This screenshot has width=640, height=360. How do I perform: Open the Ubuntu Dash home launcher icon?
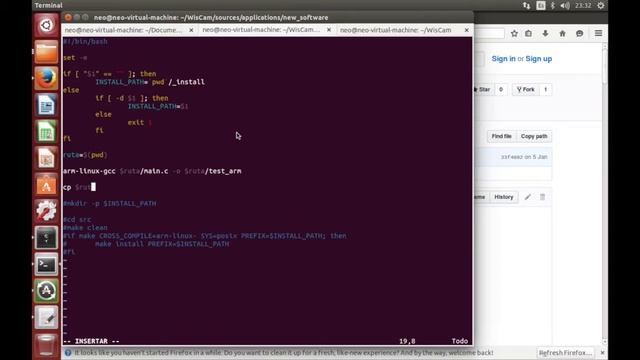[46, 25]
